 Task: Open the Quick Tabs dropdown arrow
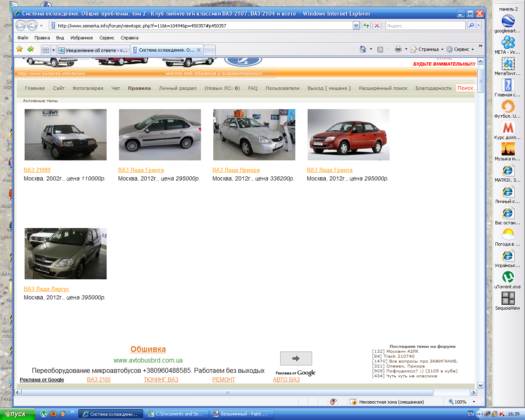(53, 50)
